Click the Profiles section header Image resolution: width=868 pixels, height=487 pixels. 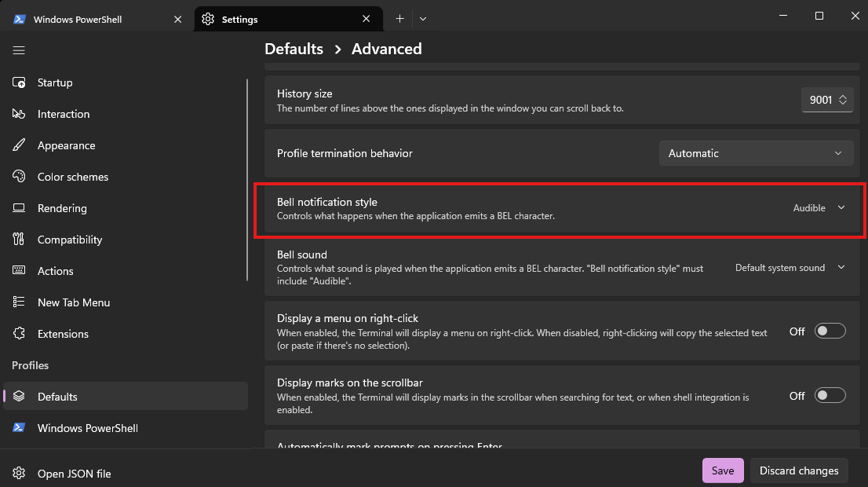pyautogui.click(x=31, y=365)
